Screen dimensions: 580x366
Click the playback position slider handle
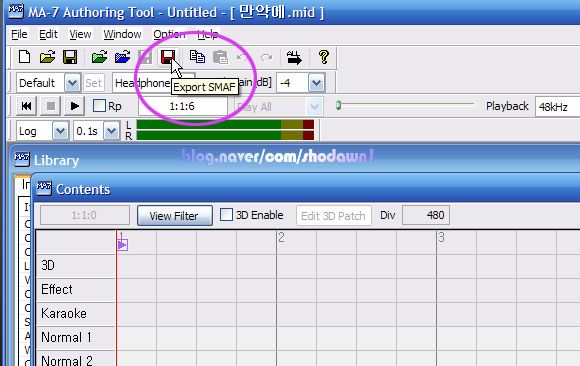[338, 105]
